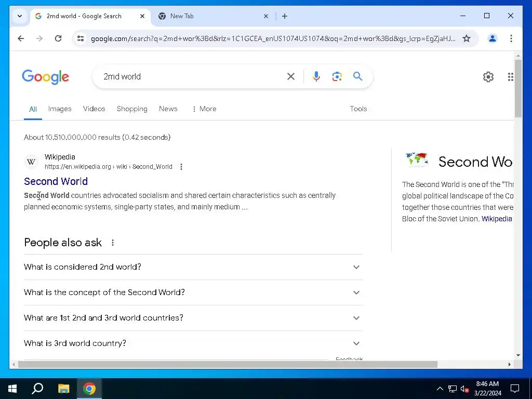This screenshot has height=399, width=532.
Task: Open Chrome three-dot menu
Action: pos(511,38)
